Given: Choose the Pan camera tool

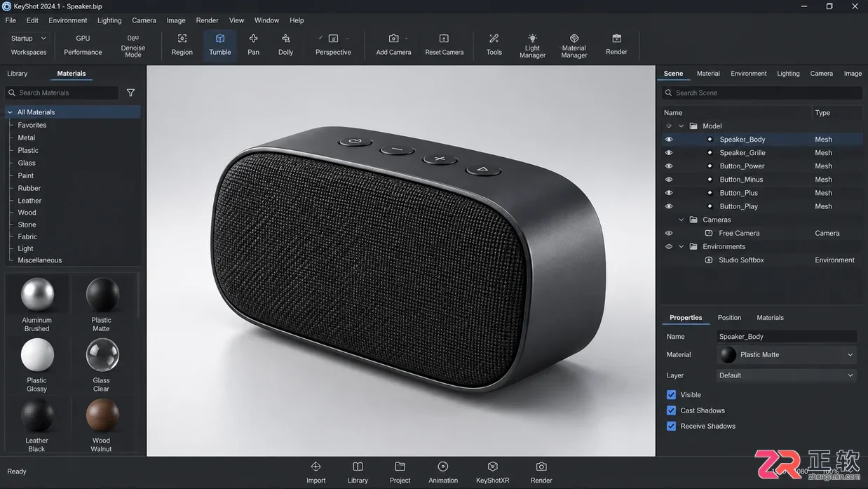Looking at the screenshot, I should (x=253, y=44).
